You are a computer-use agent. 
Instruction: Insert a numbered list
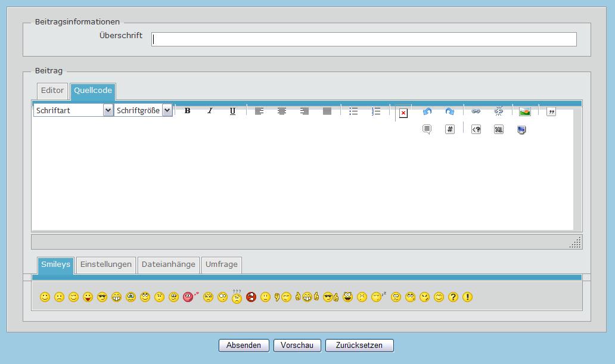pyautogui.click(x=376, y=111)
